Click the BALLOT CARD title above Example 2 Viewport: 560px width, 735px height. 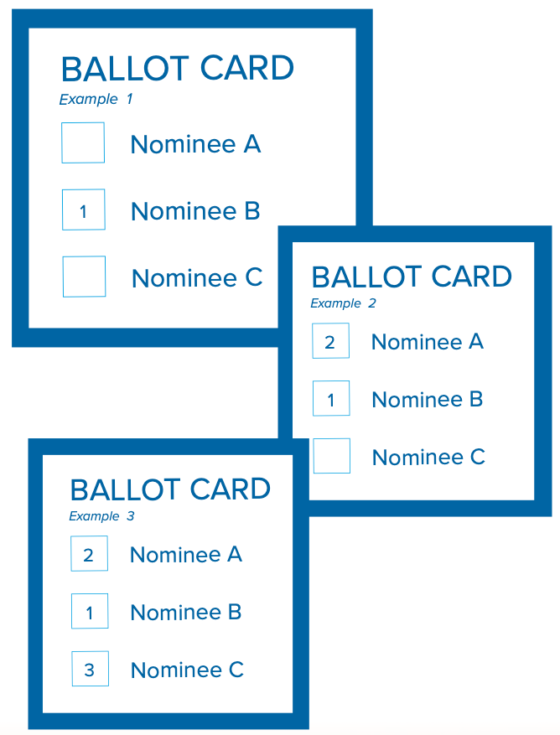(x=412, y=277)
